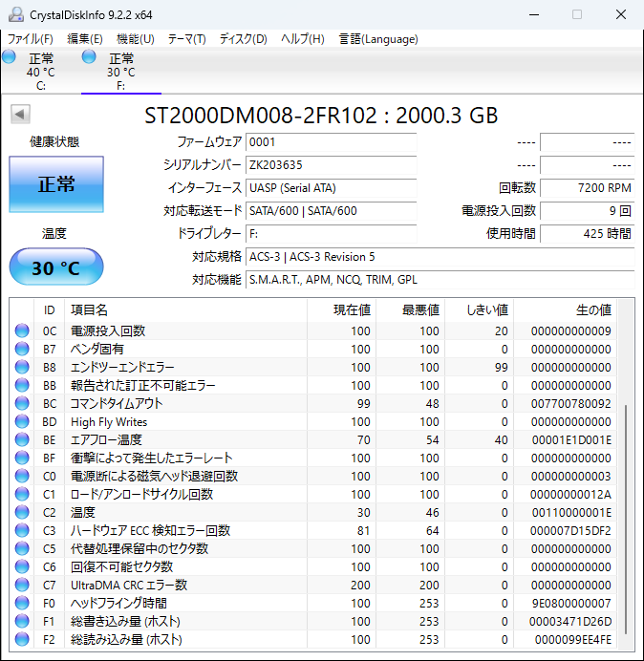Open the 言語(Language) menu
644x661 pixels.
378,39
